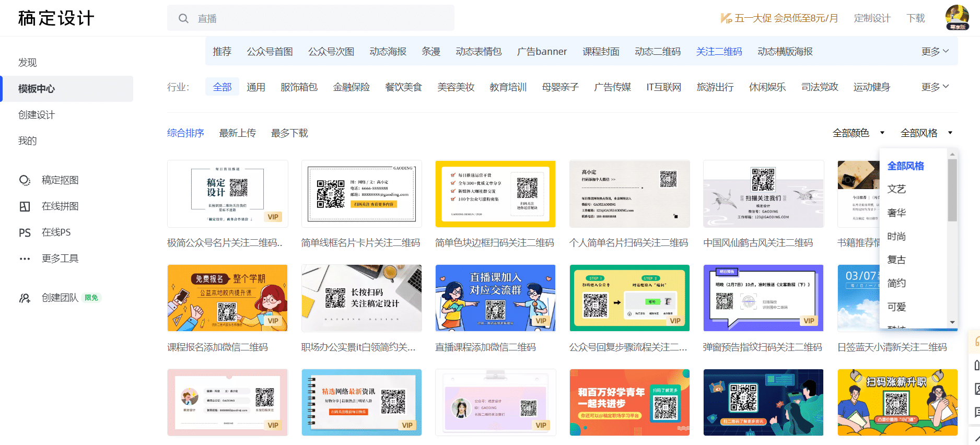Click title 职场办公实景it白领简约关注
980x445 pixels.
[358, 347]
